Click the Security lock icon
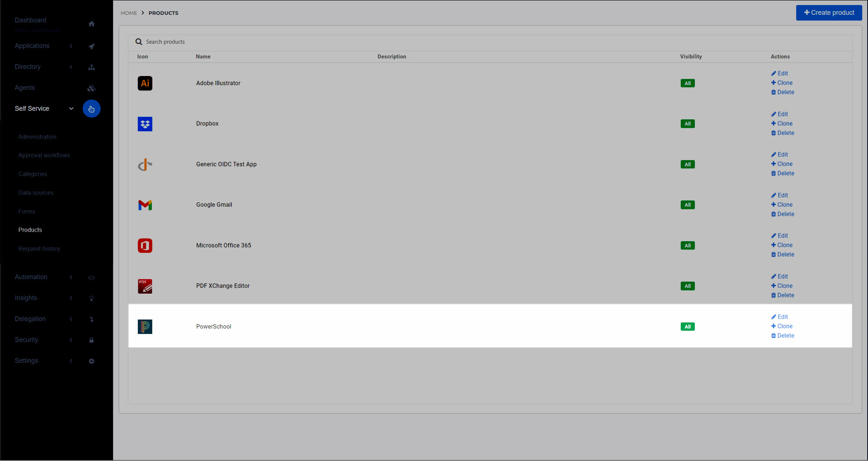 tap(91, 340)
